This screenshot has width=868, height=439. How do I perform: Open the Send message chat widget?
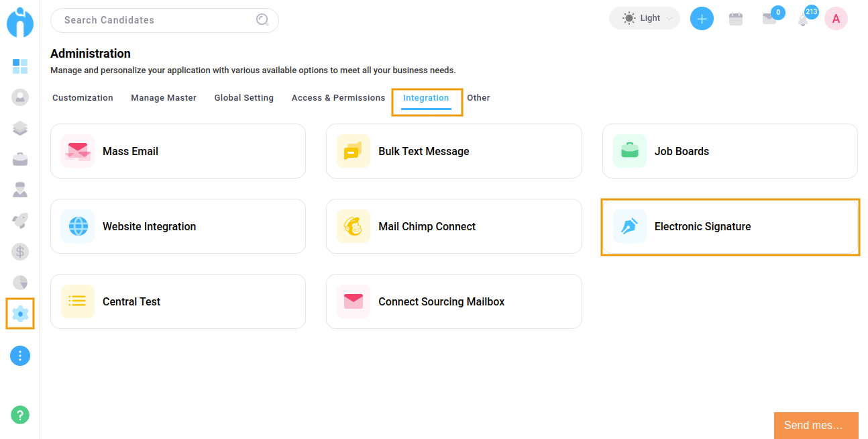(x=816, y=425)
